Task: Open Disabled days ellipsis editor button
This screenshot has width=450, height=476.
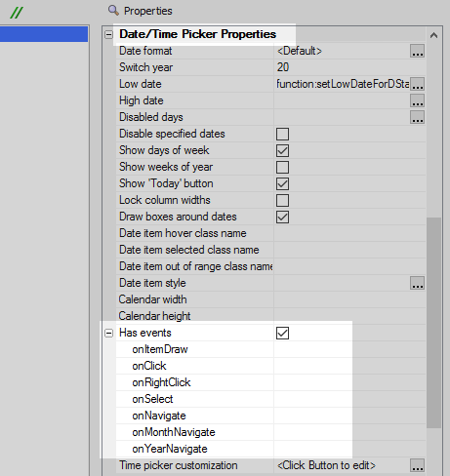Action: click(x=417, y=117)
